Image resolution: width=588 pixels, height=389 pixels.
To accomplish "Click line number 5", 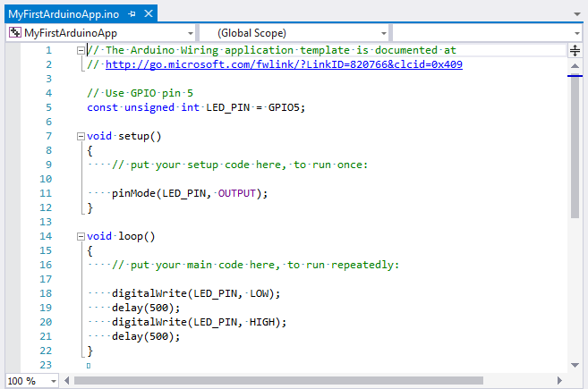I will click(x=48, y=107).
